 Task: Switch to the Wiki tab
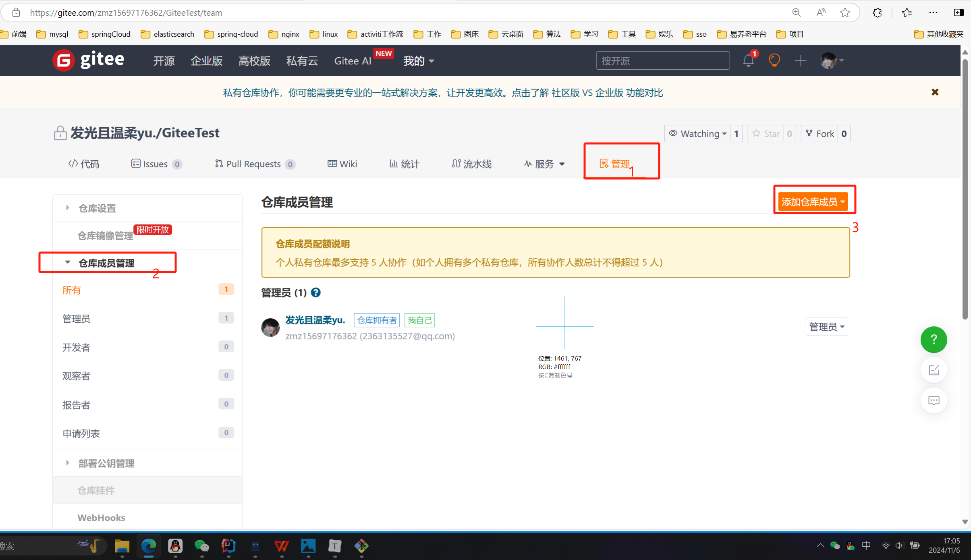(342, 164)
